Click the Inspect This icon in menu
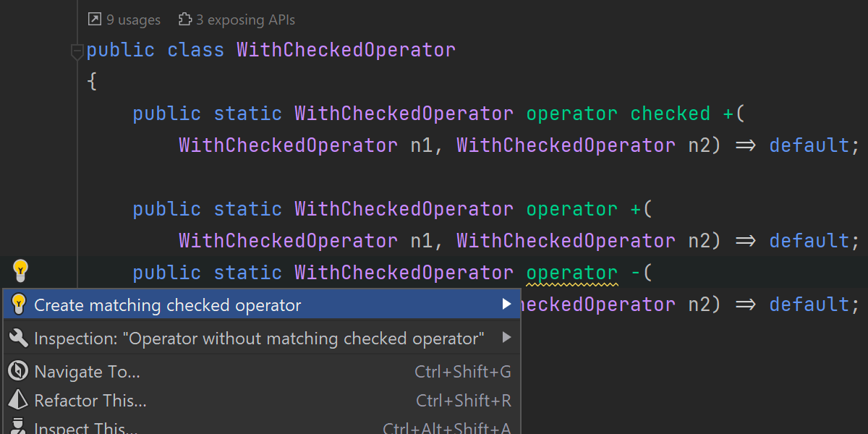 pos(19,426)
